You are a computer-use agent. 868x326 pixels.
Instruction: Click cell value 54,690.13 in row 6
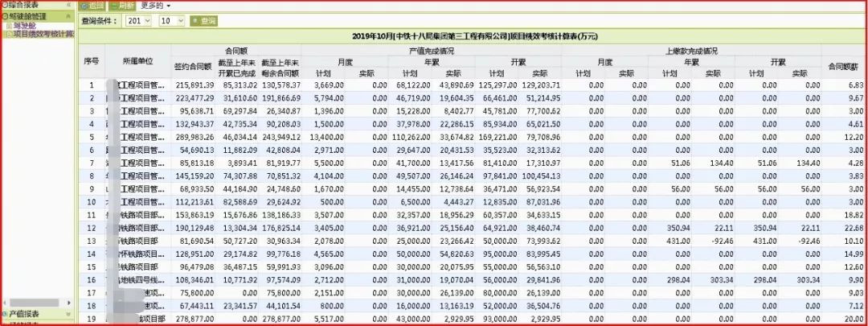click(199, 151)
